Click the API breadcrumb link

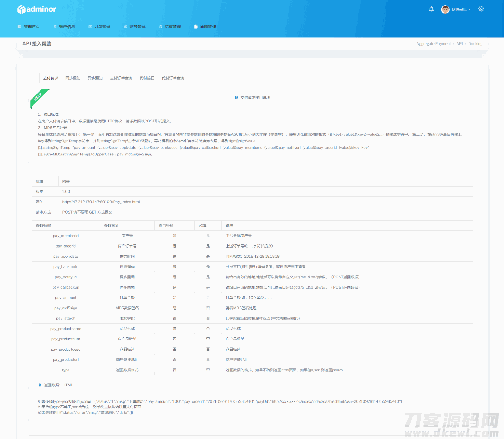point(459,44)
